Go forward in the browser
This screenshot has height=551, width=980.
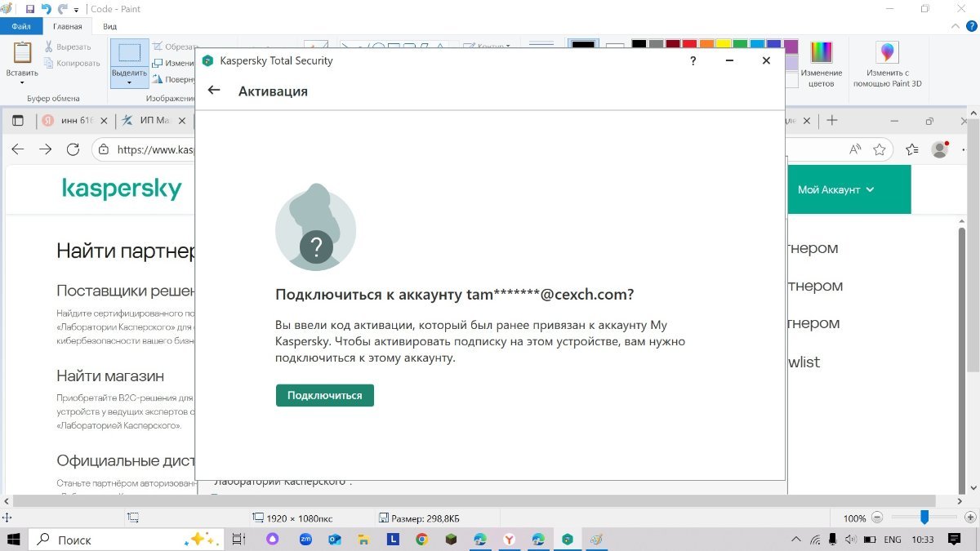pos(46,149)
